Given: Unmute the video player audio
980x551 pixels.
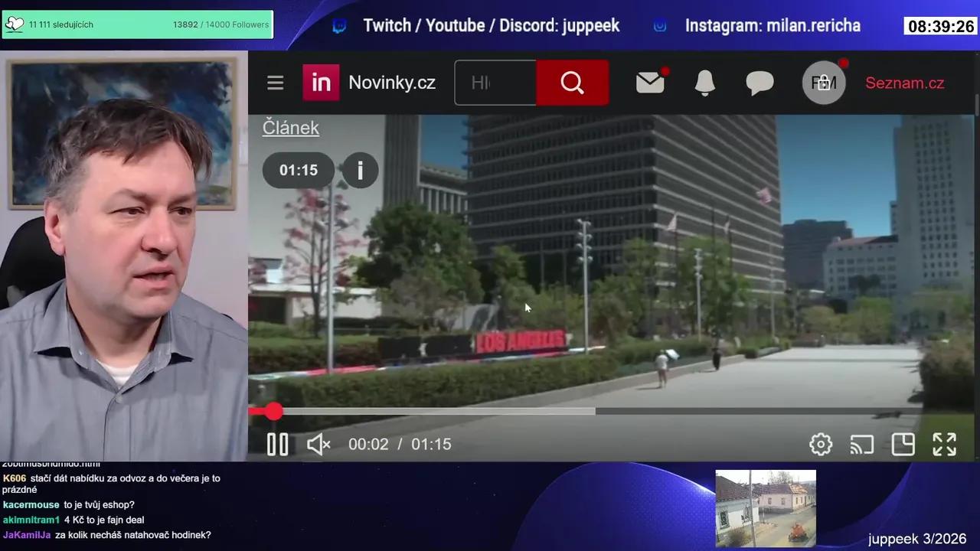Looking at the screenshot, I should click(318, 444).
